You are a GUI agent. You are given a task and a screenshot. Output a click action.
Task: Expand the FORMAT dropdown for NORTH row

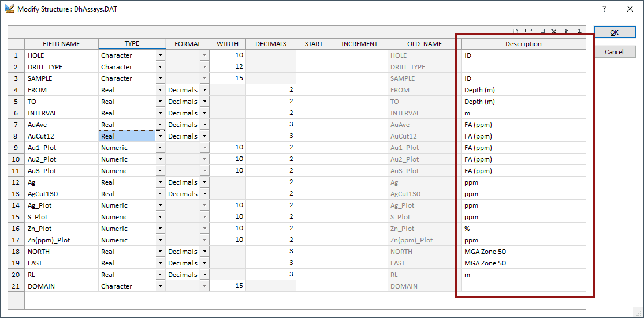click(x=204, y=252)
